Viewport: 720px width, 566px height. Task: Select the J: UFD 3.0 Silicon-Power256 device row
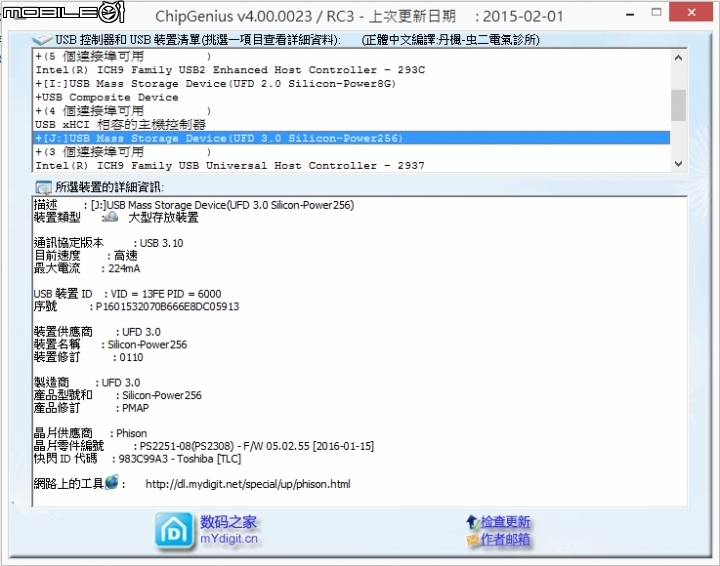pyautogui.click(x=351, y=138)
